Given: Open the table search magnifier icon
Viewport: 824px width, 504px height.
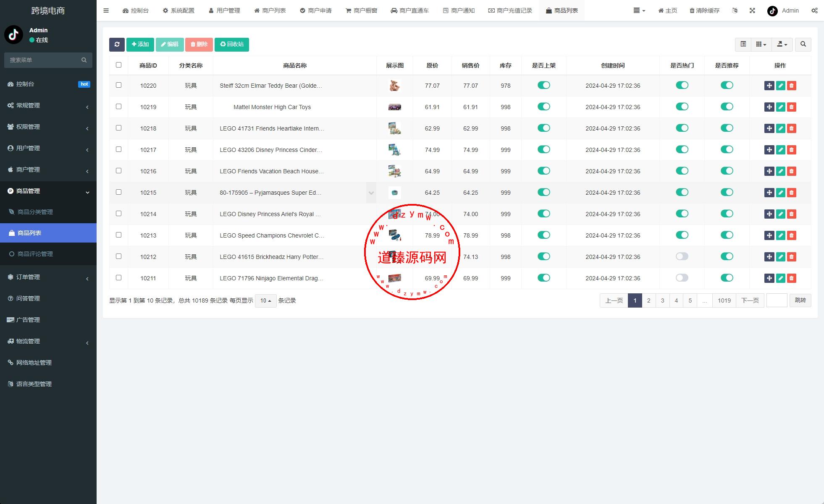Looking at the screenshot, I should click(x=803, y=44).
